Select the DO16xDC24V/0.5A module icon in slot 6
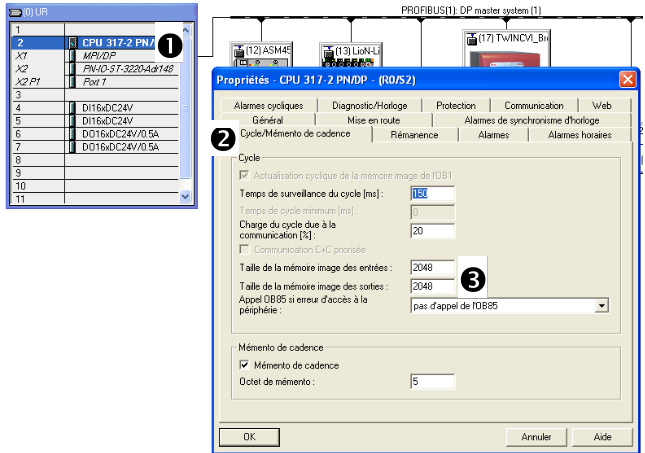This screenshot has height=453, width=645. [73, 133]
